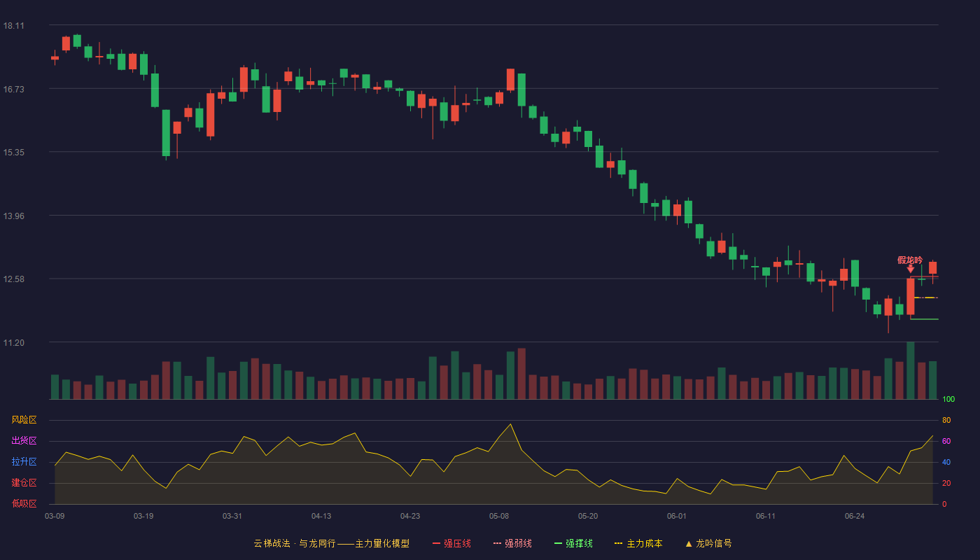Click the 03-31 date label

click(232, 516)
